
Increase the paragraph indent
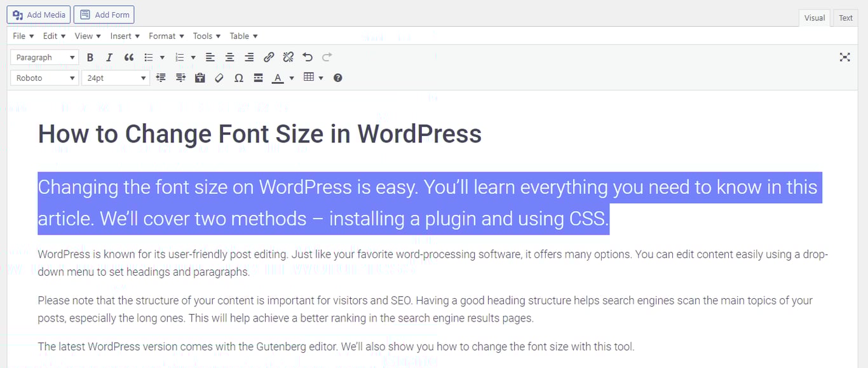coord(180,78)
